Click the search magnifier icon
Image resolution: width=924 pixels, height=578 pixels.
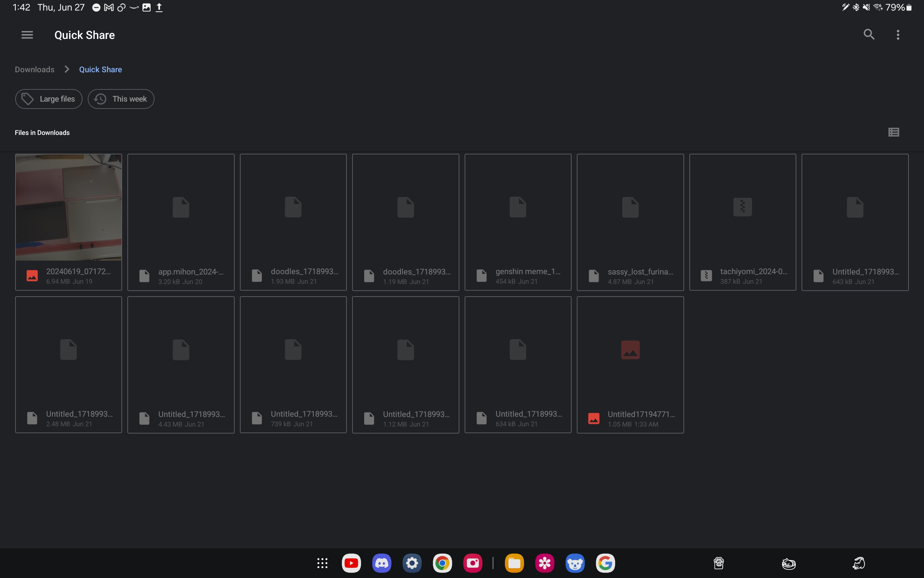[869, 35]
